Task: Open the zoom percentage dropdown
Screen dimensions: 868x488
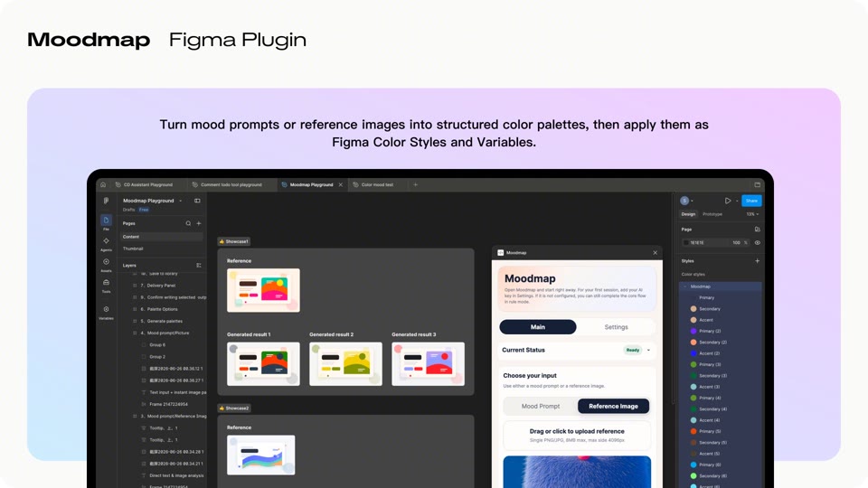Action: pos(752,214)
